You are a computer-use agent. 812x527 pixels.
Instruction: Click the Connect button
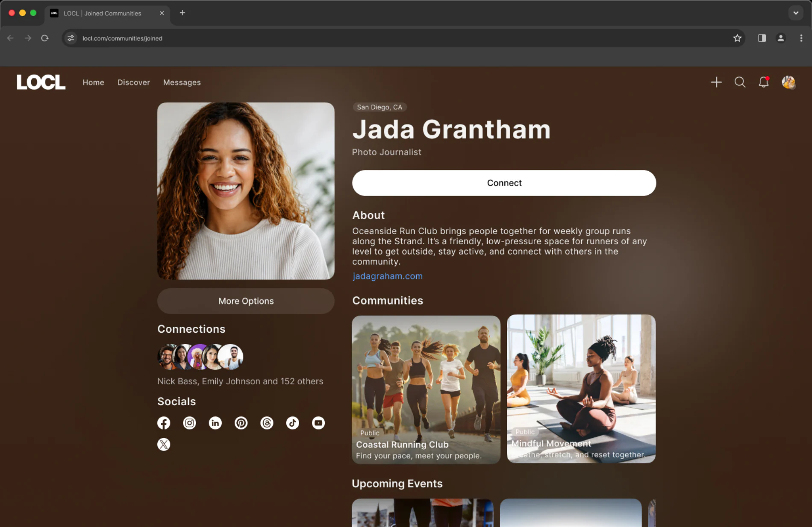pos(504,183)
